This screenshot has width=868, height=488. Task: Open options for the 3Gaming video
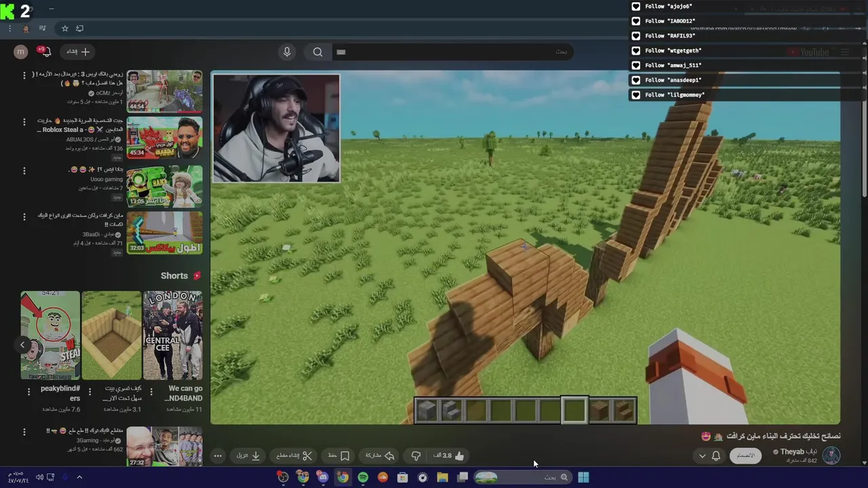[x=24, y=432]
